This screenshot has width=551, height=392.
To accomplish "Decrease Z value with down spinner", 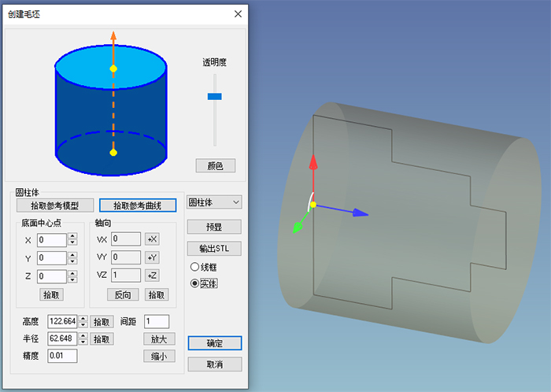I will coord(72,279).
